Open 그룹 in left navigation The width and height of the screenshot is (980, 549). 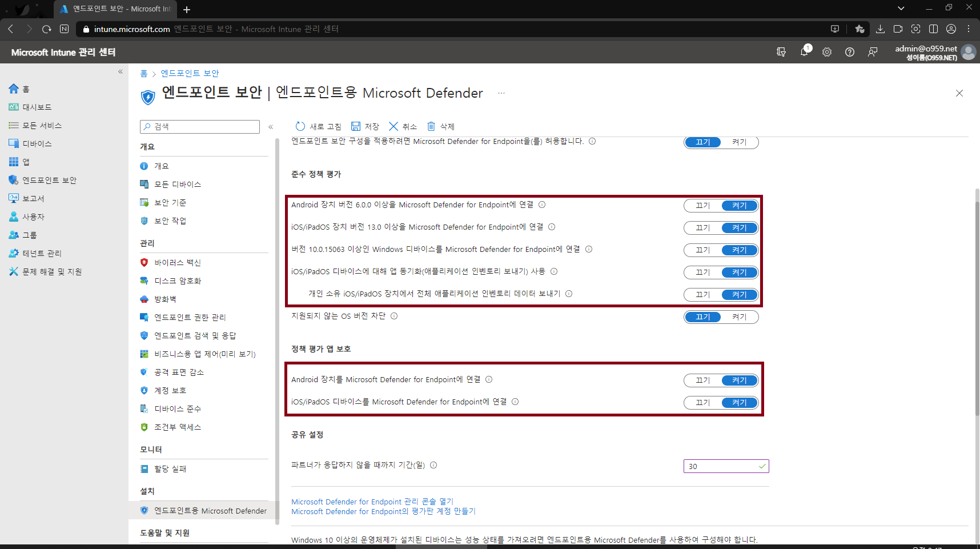(x=22, y=235)
